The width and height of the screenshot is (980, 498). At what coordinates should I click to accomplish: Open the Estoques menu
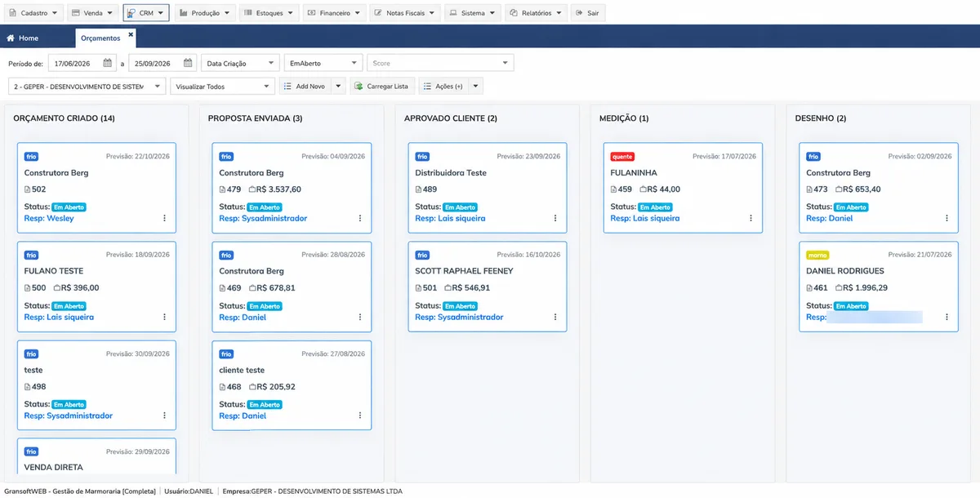(269, 13)
